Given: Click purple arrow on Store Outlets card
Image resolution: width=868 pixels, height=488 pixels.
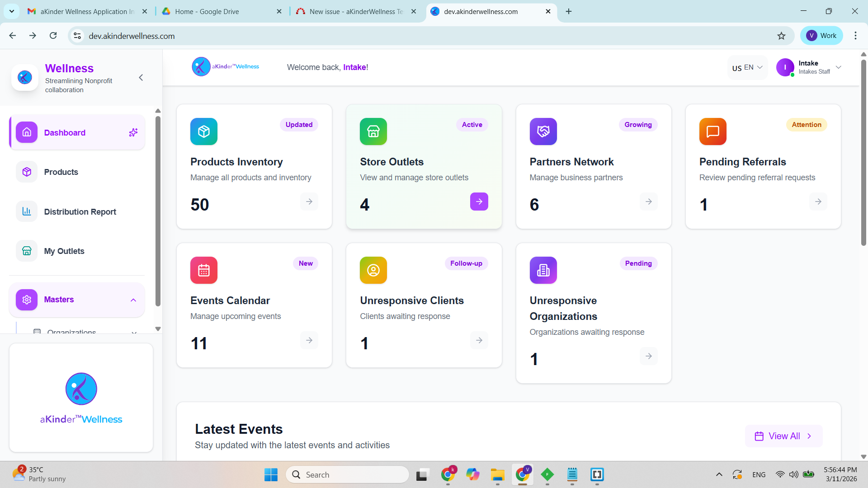Looking at the screenshot, I should tap(479, 202).
